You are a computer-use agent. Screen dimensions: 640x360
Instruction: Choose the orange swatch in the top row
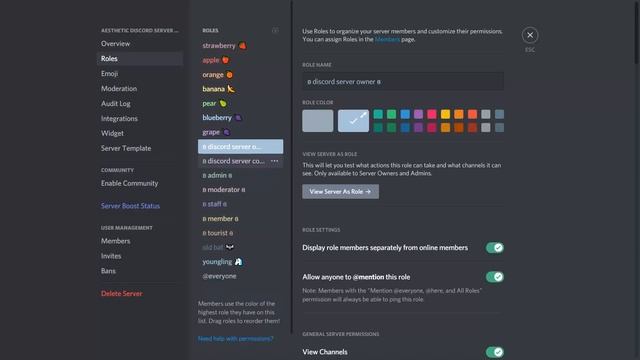click(x=459, y=114)
